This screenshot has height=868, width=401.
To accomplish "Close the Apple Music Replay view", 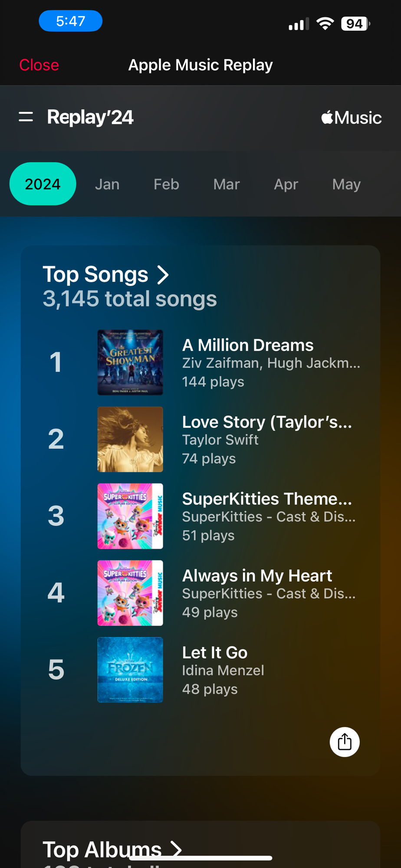I will click(x=39, y=65).
